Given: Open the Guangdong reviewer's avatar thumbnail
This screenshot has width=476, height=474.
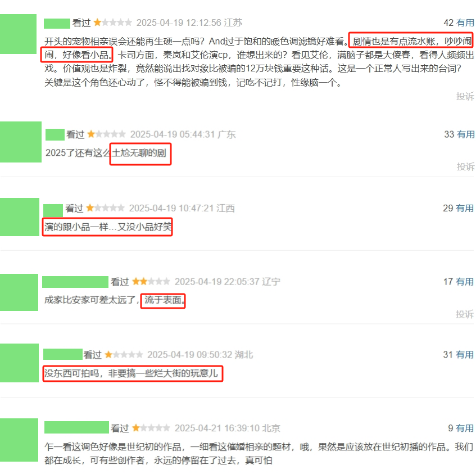Looking at the screenshot, I should point(21,142).
